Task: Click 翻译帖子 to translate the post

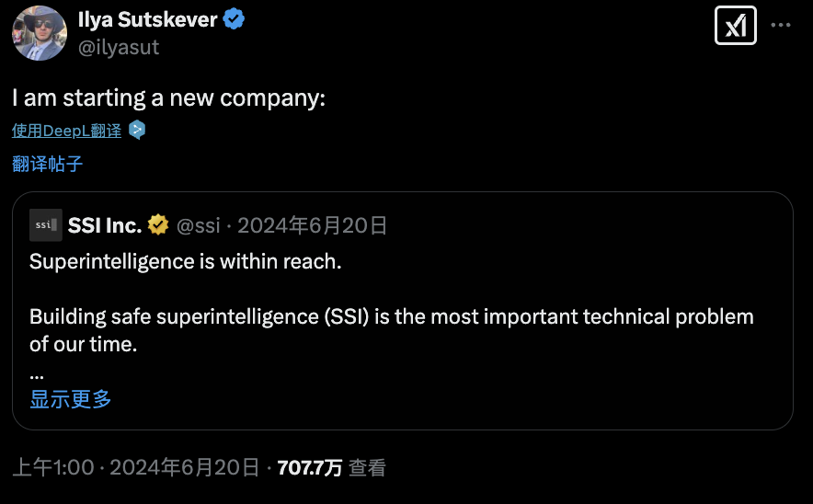Action: 47,164
